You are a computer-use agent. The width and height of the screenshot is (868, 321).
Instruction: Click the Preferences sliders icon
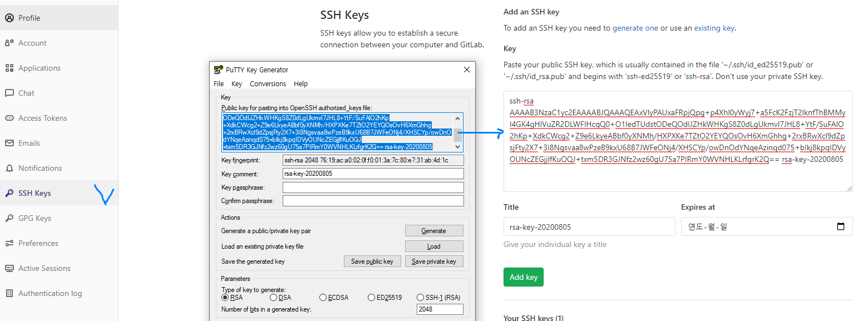9,243
